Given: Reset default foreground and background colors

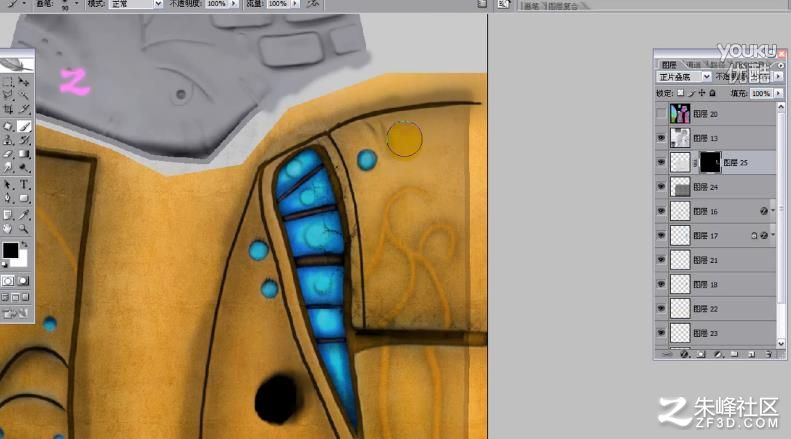Looking at the screenshot, I should [5, 264].
